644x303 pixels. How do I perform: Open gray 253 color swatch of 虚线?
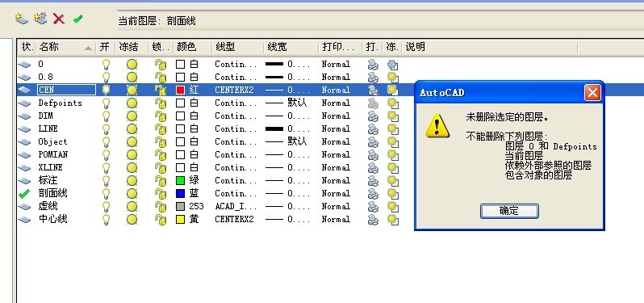click(180, 206)
